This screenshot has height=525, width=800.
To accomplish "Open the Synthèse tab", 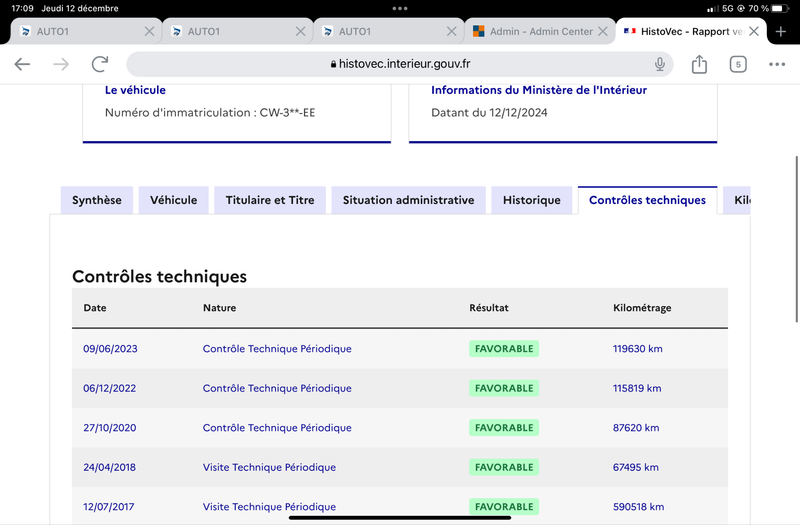I will click(96, 200).
